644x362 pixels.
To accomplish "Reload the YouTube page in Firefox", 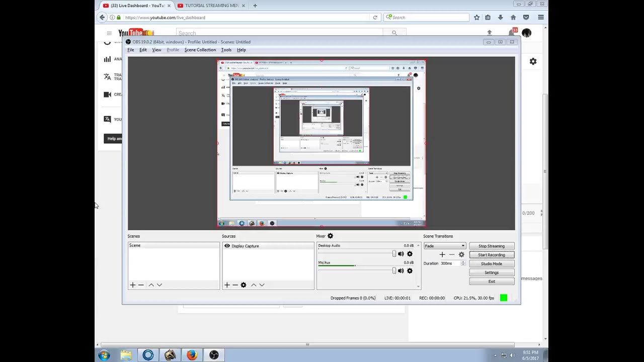I will coord(375,18).
